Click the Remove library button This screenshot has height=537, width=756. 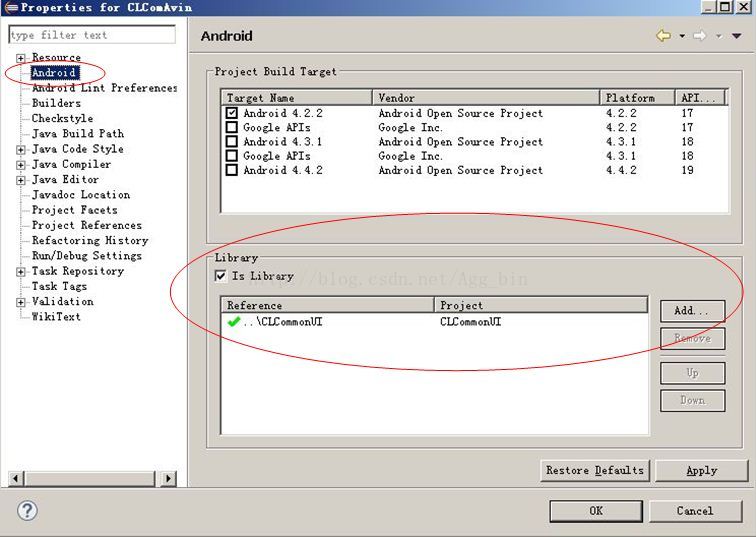692,338
